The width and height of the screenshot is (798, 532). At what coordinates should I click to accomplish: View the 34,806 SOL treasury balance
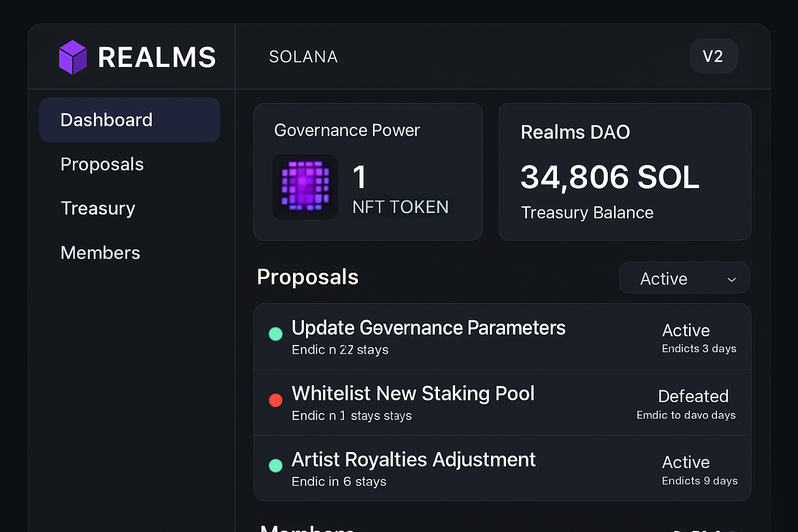[609, 178]
